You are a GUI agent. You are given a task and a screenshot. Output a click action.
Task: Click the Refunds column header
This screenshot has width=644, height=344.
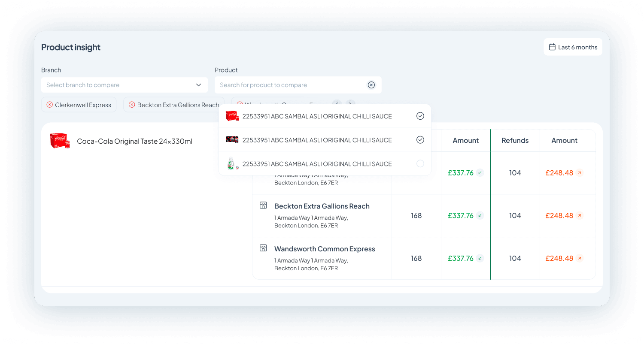pos(515,140)
